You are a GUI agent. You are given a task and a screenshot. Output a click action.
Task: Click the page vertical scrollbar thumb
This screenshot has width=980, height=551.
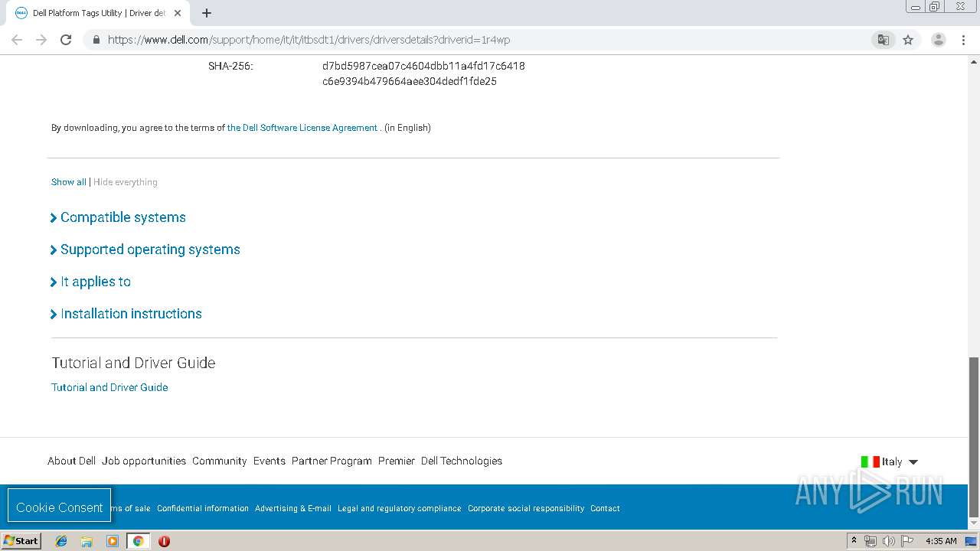pyautogui.click(x=974, y=436)
